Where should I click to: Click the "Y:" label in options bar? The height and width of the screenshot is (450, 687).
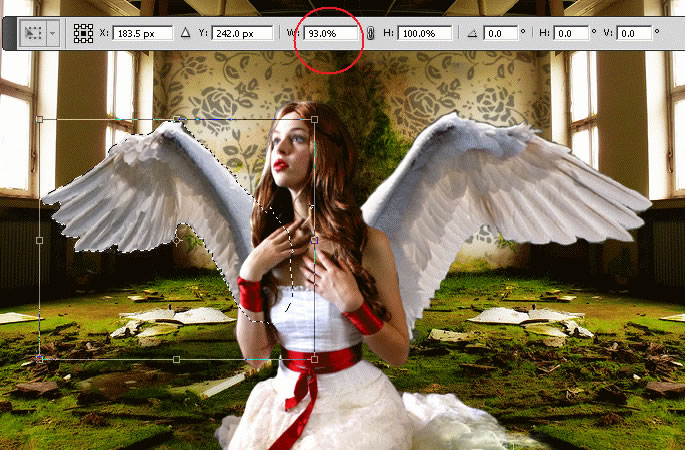(x=203, y=33)
